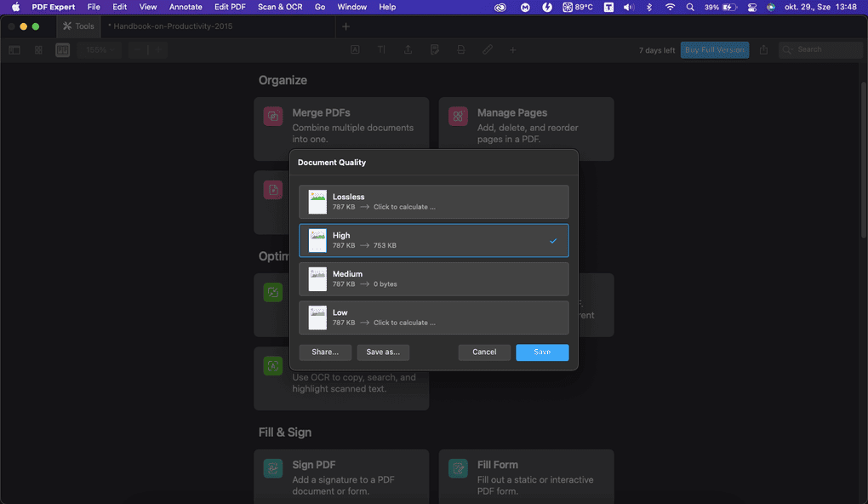Switch to the Handbook-on-Productivity-2015 tab

[x=170, y=26]
